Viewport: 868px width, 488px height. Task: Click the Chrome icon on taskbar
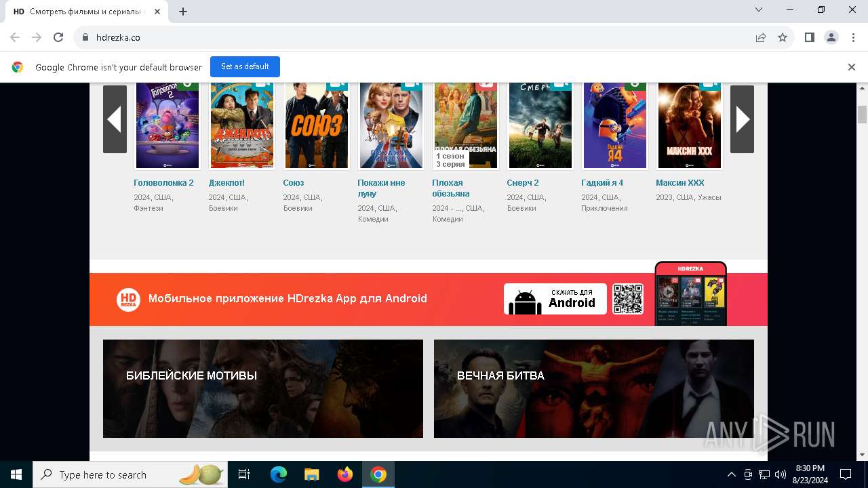(x=378, y=474)
